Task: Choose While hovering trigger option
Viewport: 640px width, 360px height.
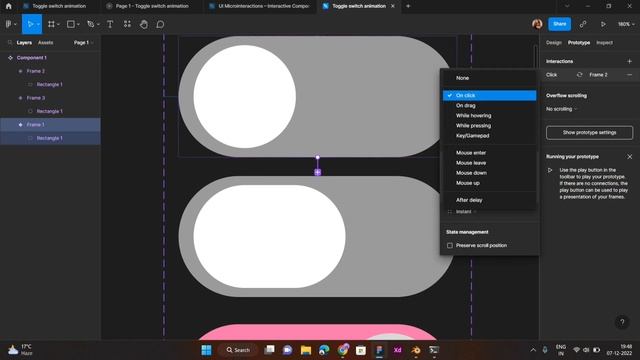Action: click(489, 116)
